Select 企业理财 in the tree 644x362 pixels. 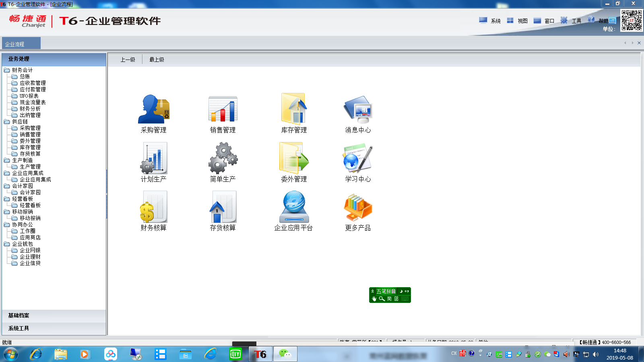coord(30,257)
